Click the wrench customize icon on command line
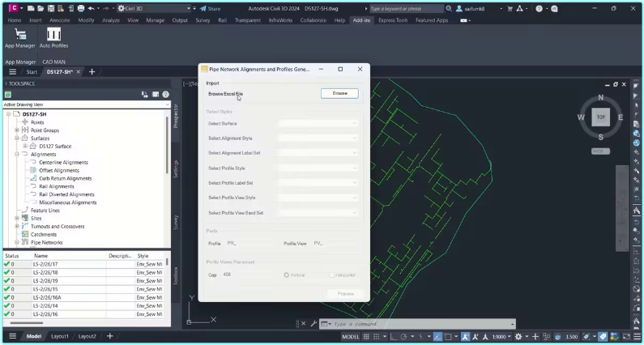The height and width of the screenshot is (345, 644). click(313, 324)
